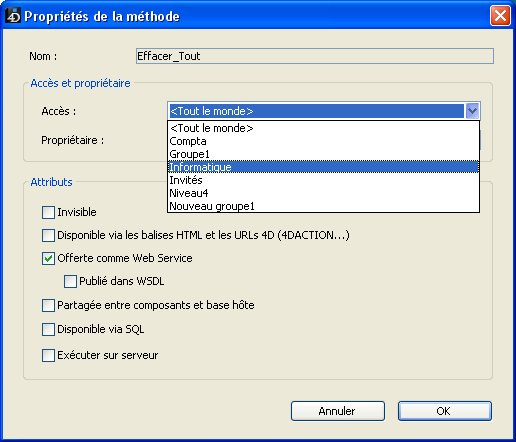Enable Exécuter sur serveur checkbox
This screenshot has width=516, height=442.
pos(48,355)
